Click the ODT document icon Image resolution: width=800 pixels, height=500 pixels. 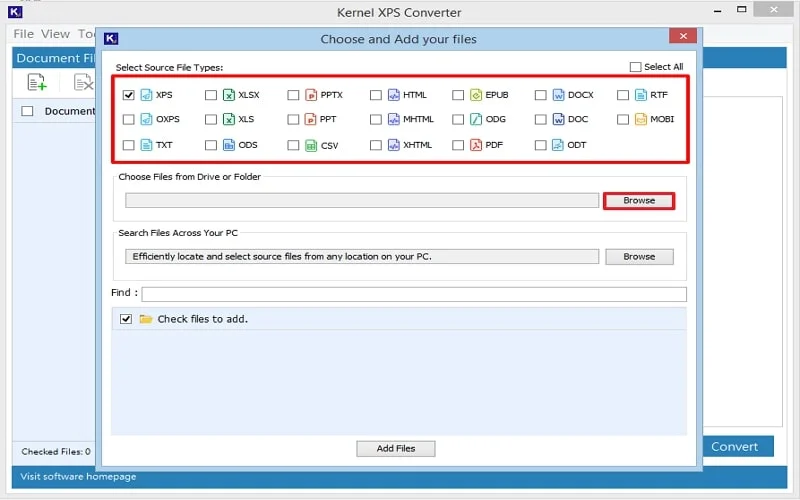(558, 145)
